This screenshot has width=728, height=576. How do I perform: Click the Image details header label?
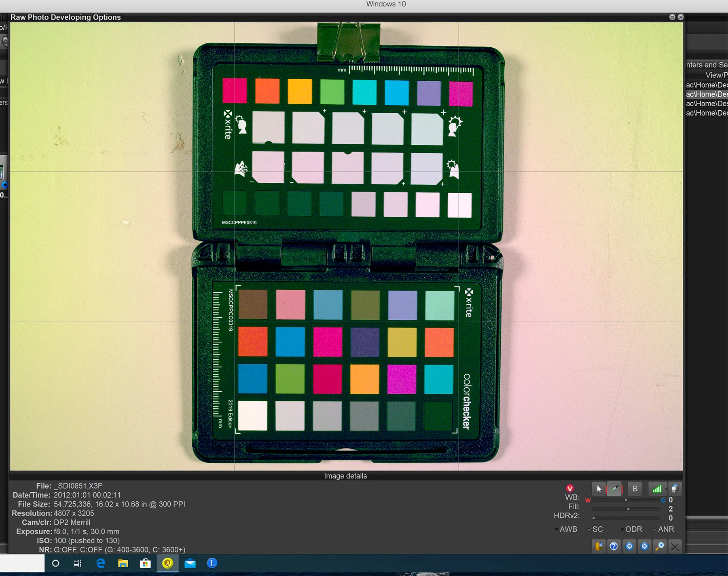[345, 476]
